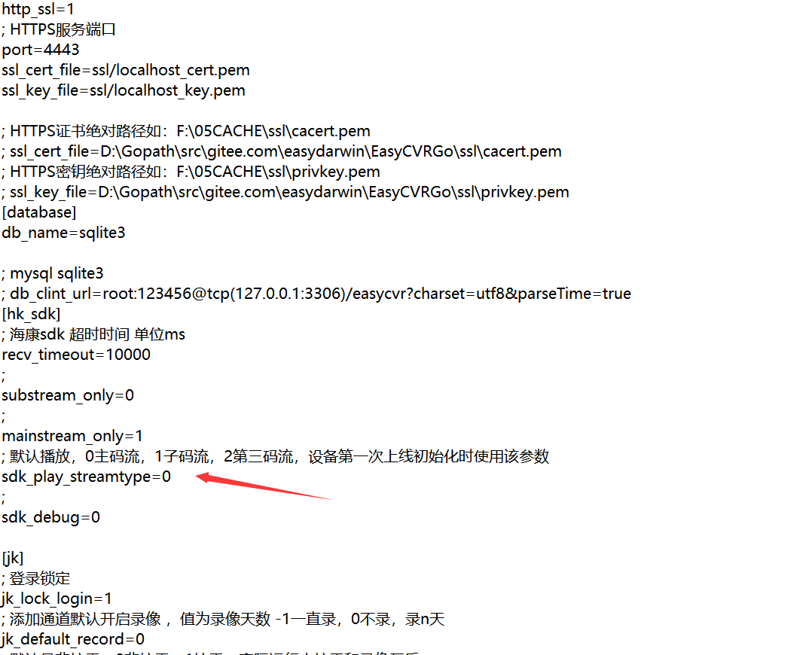Click the ssl_cert_file=ssl/localhost_cert.pem line
The image size is (812, 655).
coord(126,70)
